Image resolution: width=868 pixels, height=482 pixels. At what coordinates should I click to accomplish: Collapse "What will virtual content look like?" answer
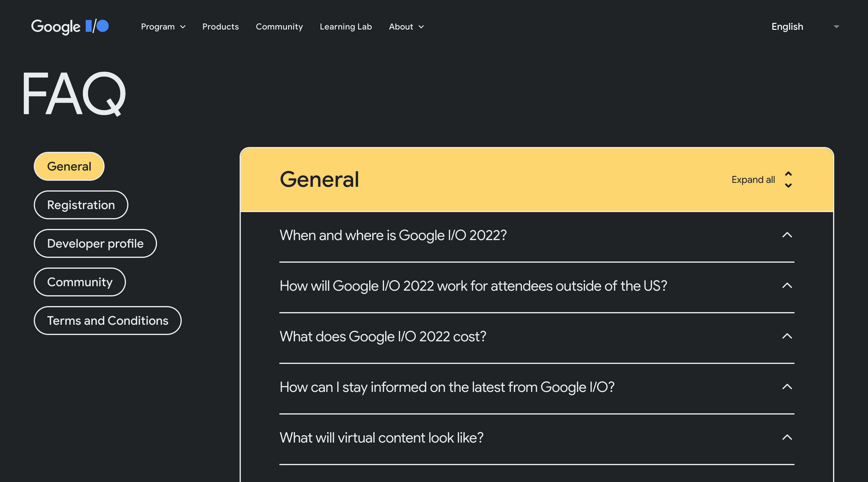pyautogui.click(x=788, y=437)
